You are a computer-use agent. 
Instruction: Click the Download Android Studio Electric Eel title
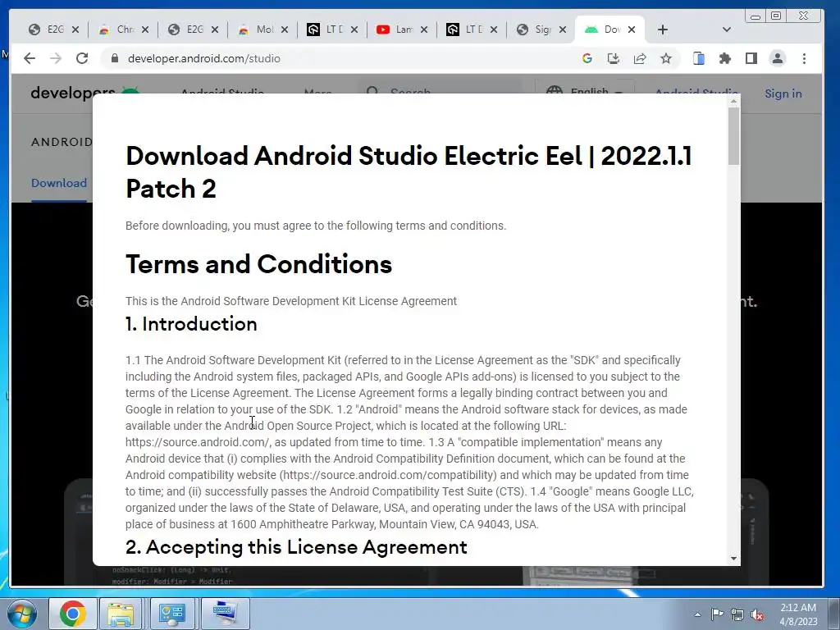point(409,172)
